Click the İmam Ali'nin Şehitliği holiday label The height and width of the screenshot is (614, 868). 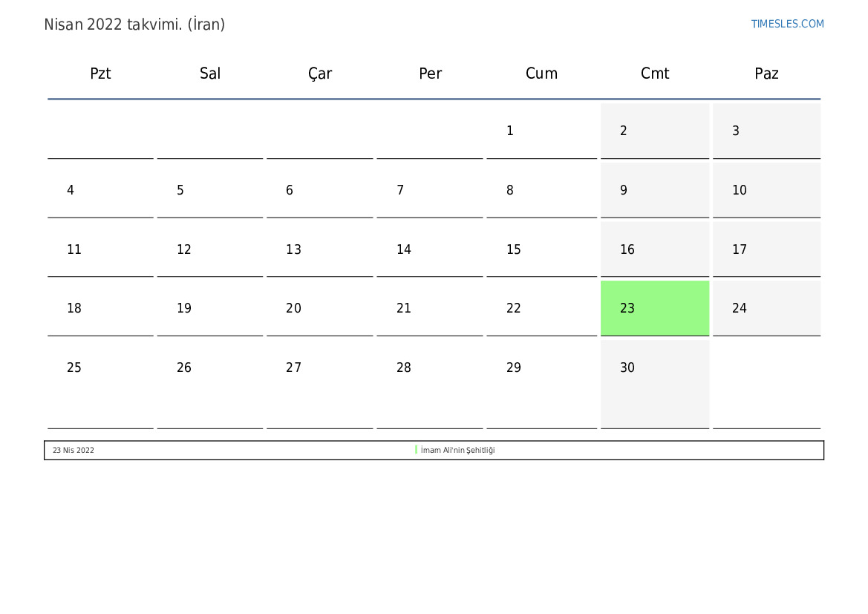[x=457, y=450]
